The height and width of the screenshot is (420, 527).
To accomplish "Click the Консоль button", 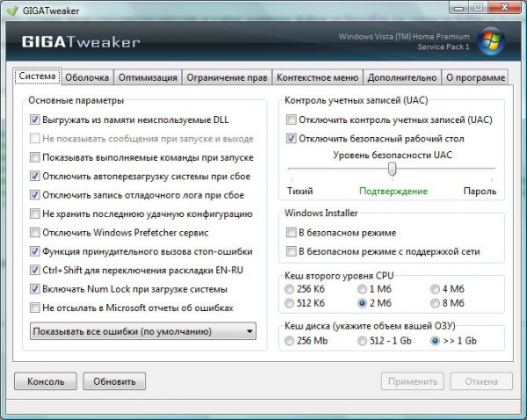I will coord(46,381).
